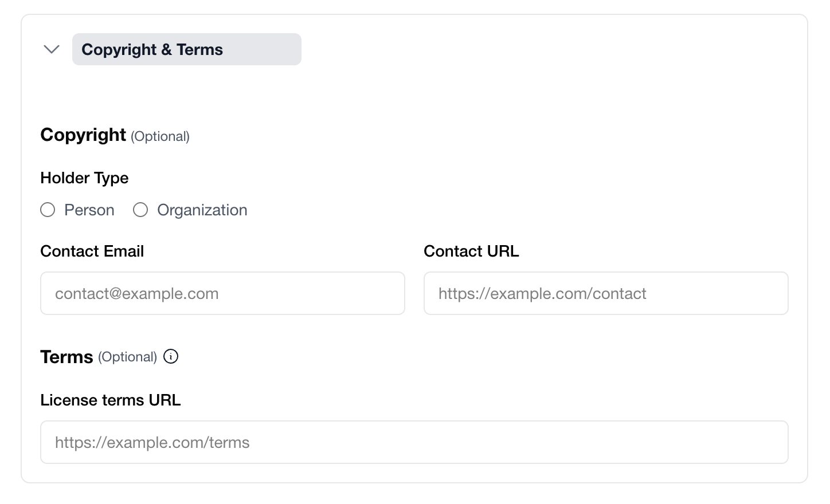Viewport: 830px width, 504px height.
Task: Open the Terms info tooltip icon
Action: click(171, 356)
